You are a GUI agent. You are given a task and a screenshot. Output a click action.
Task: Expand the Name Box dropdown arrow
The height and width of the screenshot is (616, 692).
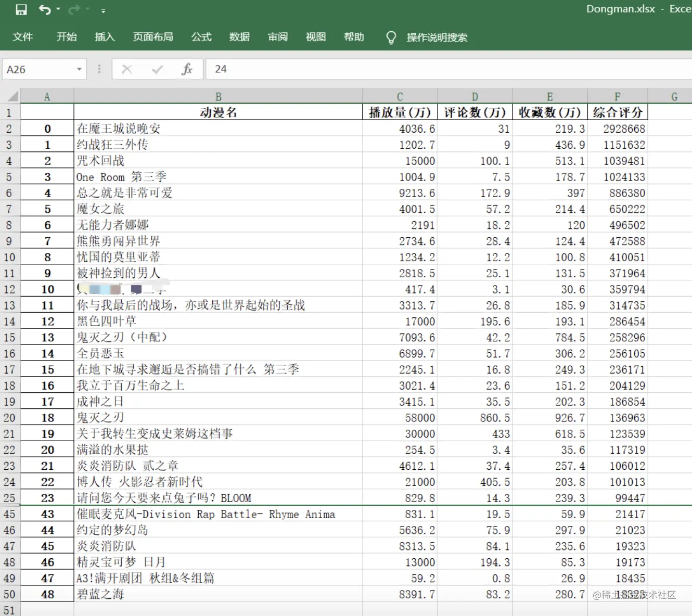tap(79, 69)
